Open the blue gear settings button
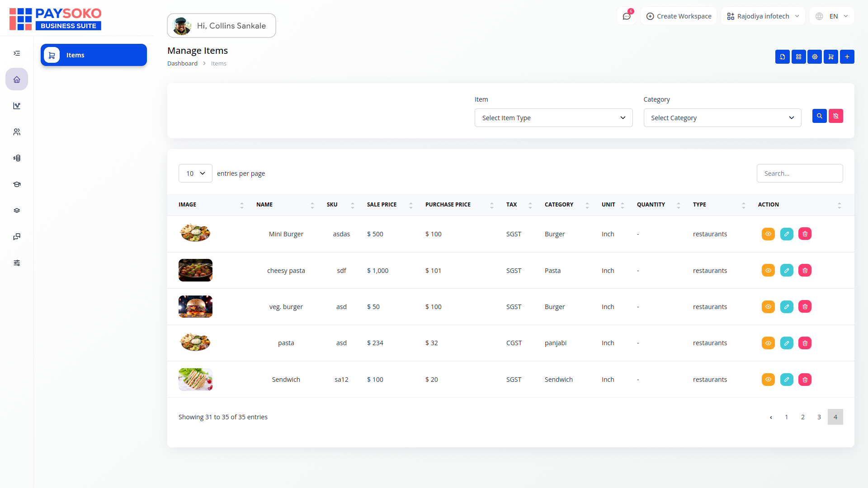Viewport: 868px width, 488px height. [815, 57]
